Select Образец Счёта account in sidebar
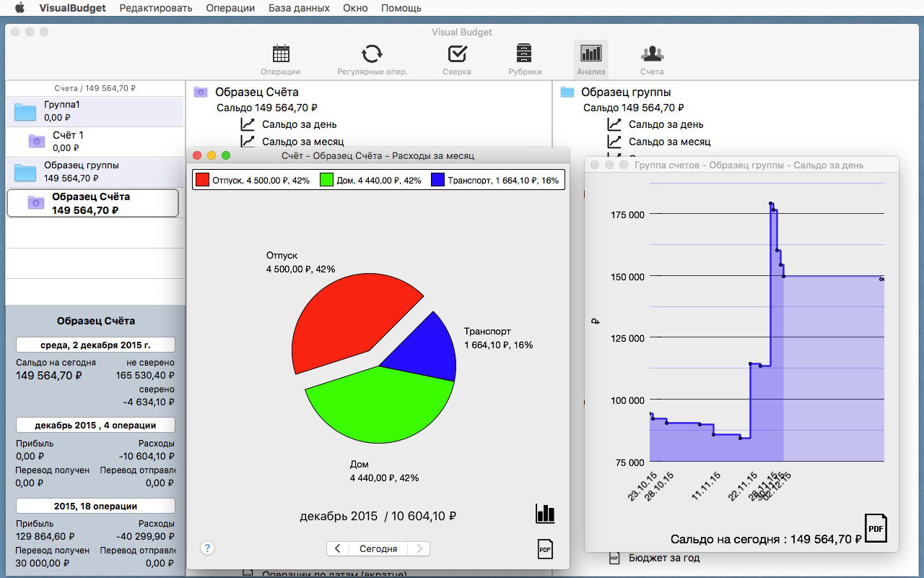Screen dimensions: 924x578 (92, 203)
